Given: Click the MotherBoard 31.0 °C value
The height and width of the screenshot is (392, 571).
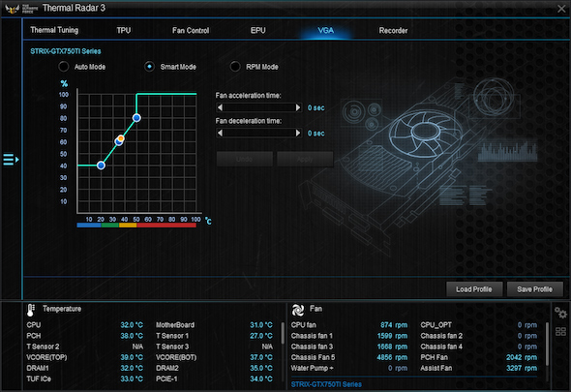Looking at the screenshot, I should coord(261,325).
